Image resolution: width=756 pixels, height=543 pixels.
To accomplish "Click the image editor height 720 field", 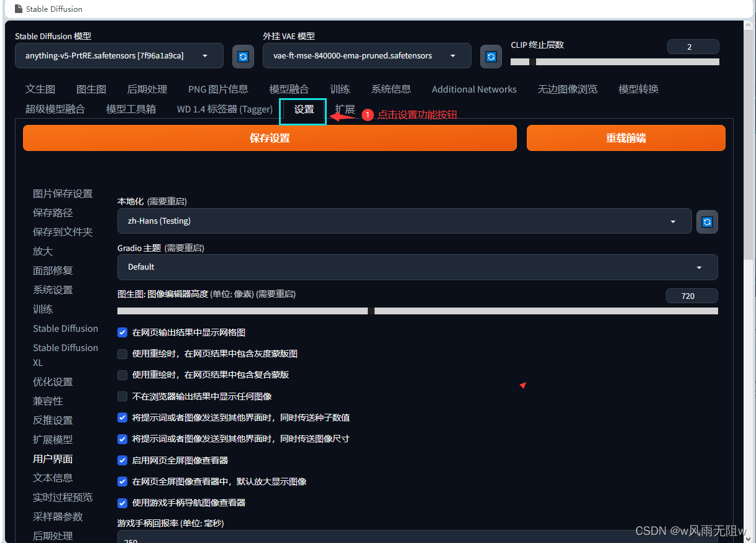I will (x=691, y=296).
